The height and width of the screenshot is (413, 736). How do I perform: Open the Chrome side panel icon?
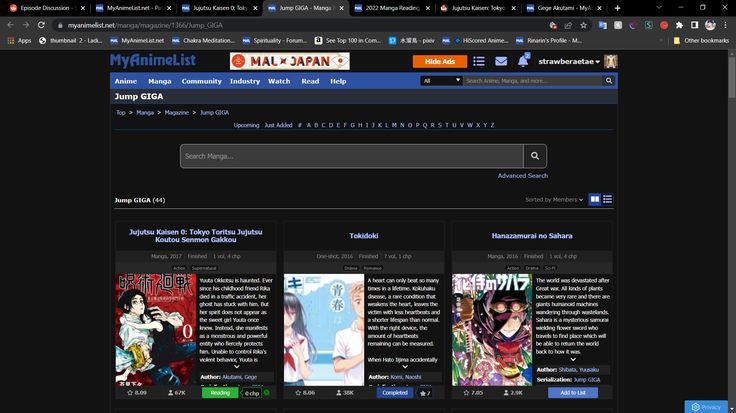(695, 25)
